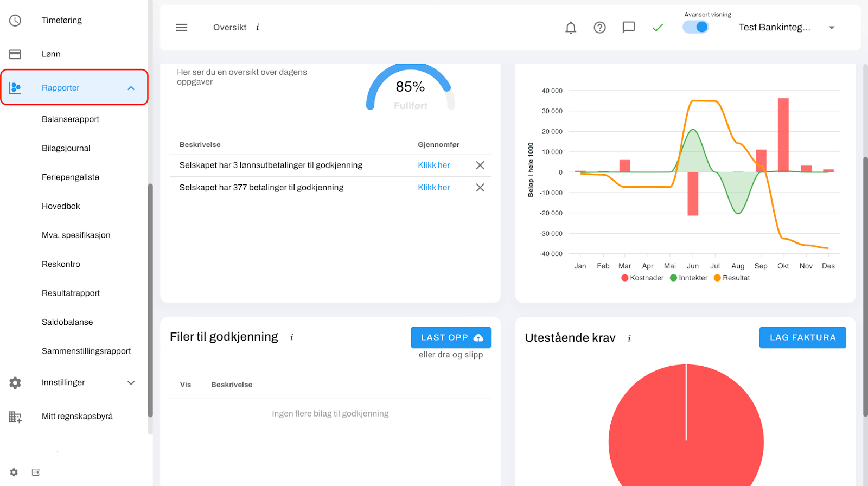The width and height of the screenshot is (868, 486).
Task: Open Bilagsjournal report
Action: coord(66,148)
